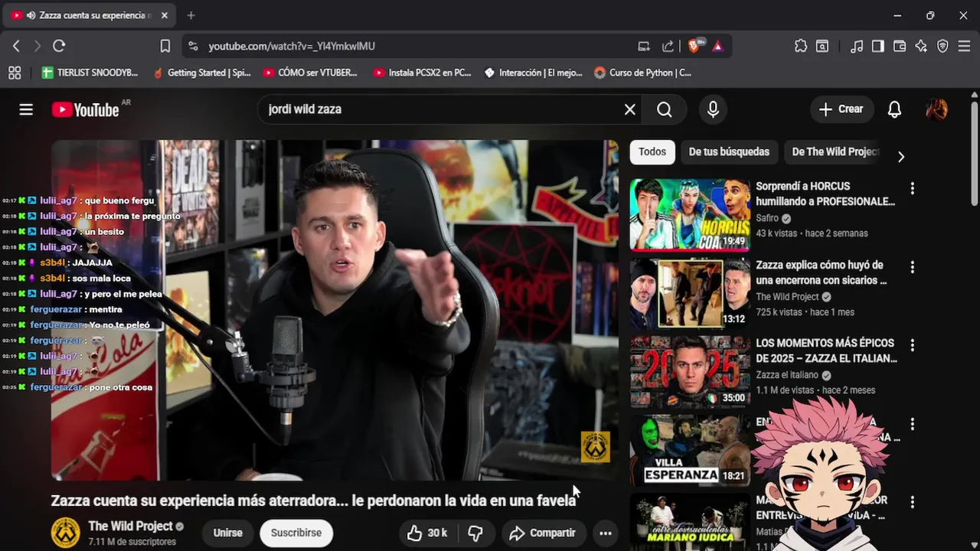Image resolution: width=980 pixels, height=551 pixels.
Task: Share this page icon in address bar
Action: (668, 46)
